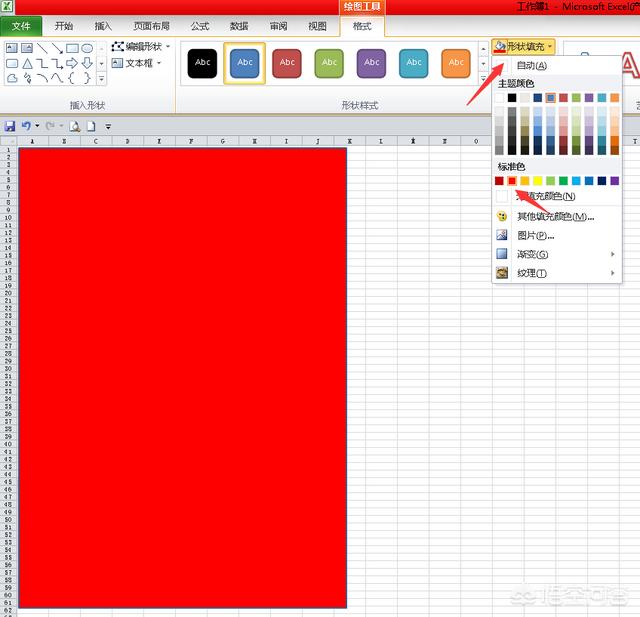Screen dimensions: 640x617
Task: Click the Excel application icon in title bar
Action: pyautogui.click(x=7, y=6)
